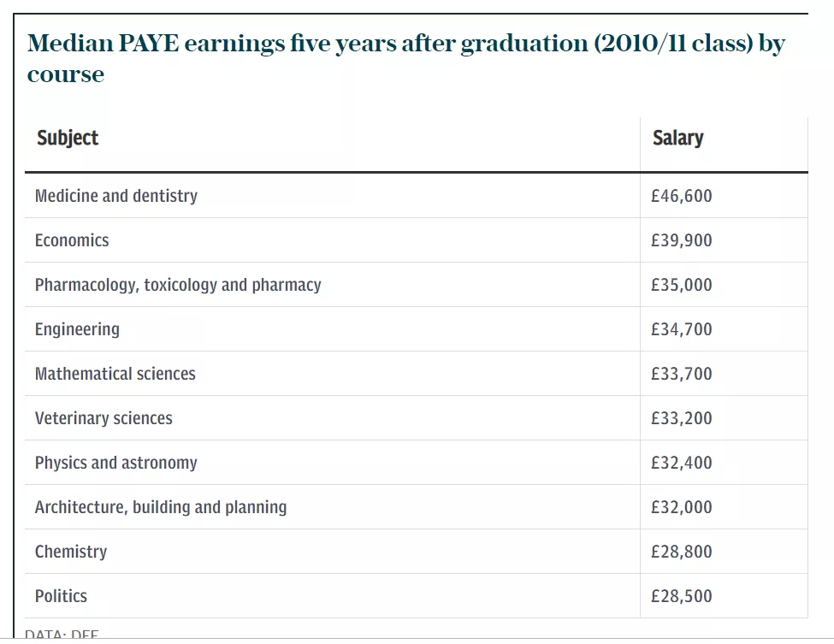
Task: Select the £39,900 salary cell
Action: (x=681, y=240)
